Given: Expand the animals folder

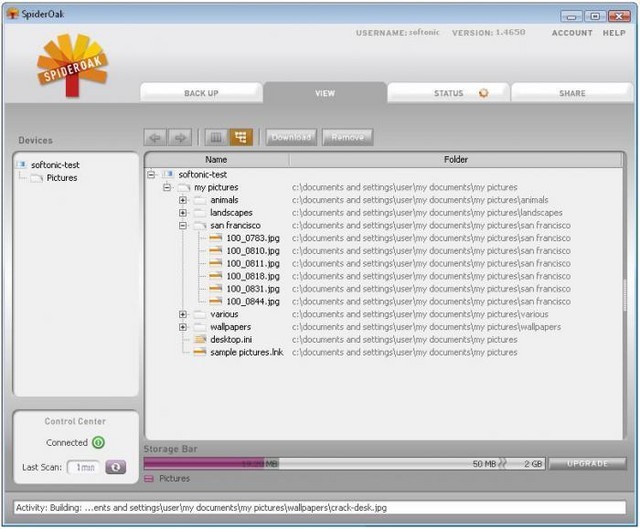Looking at the screenshot, I should coord(183,200).
